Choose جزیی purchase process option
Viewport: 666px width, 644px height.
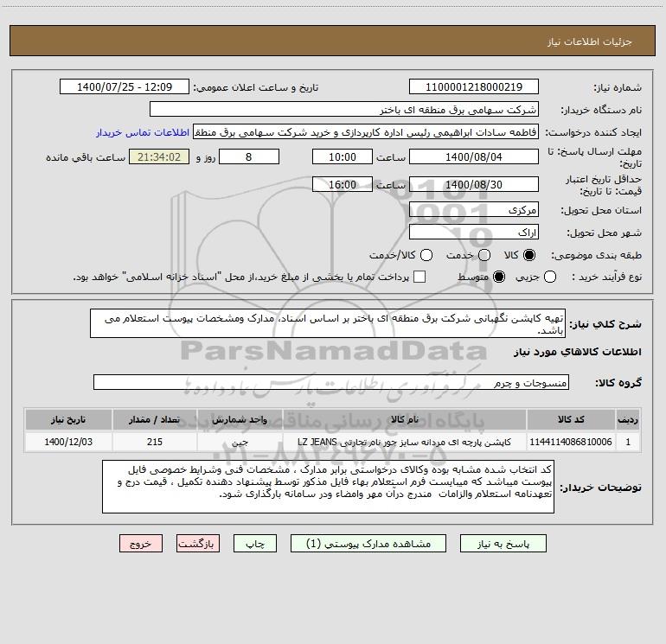tap(549, 277)
